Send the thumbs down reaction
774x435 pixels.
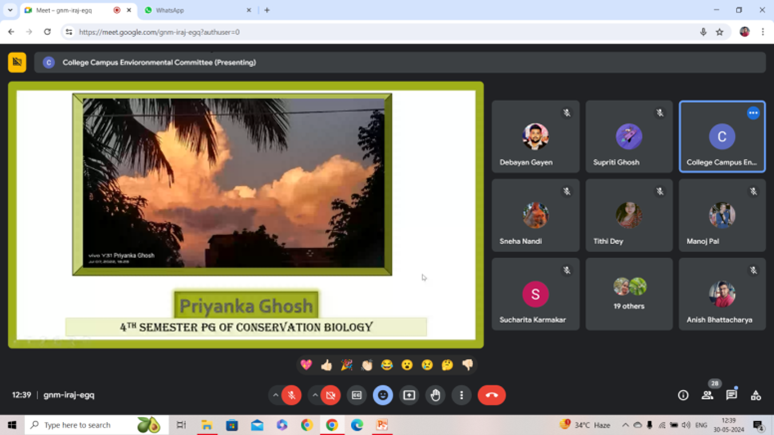pyautogui.click(x=467, y=365)
